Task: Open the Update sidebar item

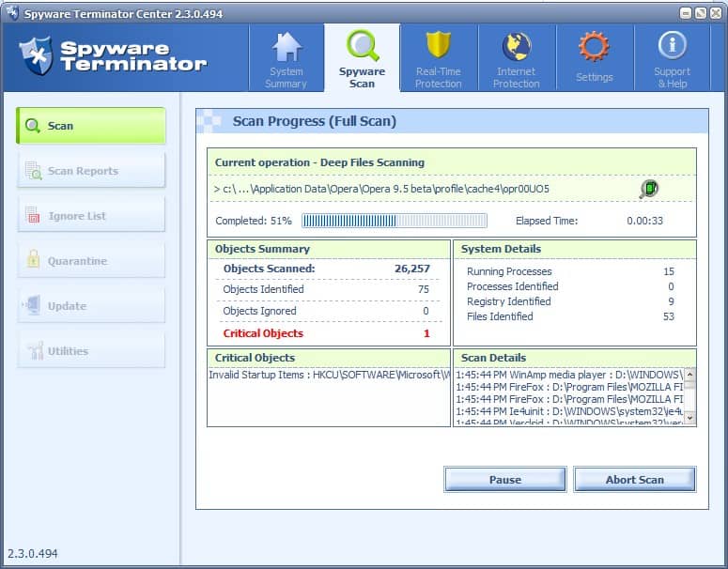Action: click(x=90, y=306)
